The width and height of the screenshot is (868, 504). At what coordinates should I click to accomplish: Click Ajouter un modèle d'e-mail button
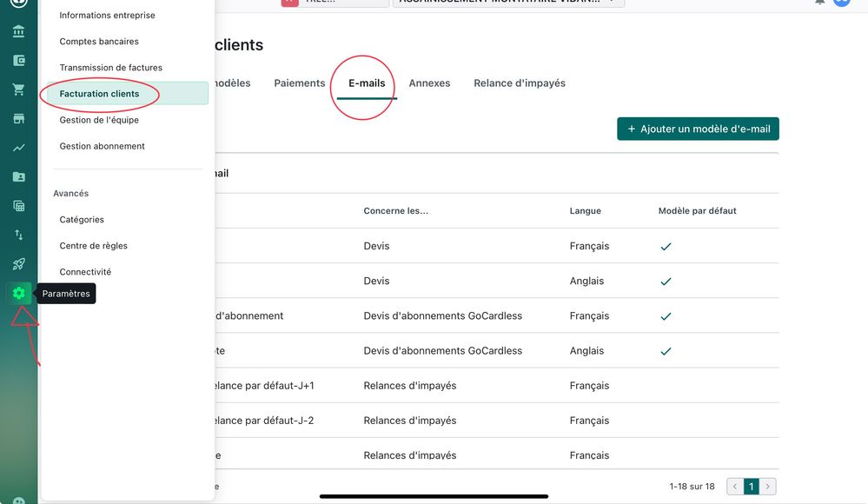point(698,129)
